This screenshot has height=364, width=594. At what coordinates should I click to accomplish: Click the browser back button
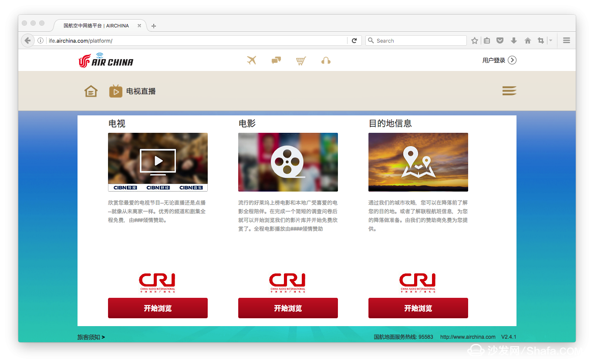pyautogui.click(x=27, y=40)
